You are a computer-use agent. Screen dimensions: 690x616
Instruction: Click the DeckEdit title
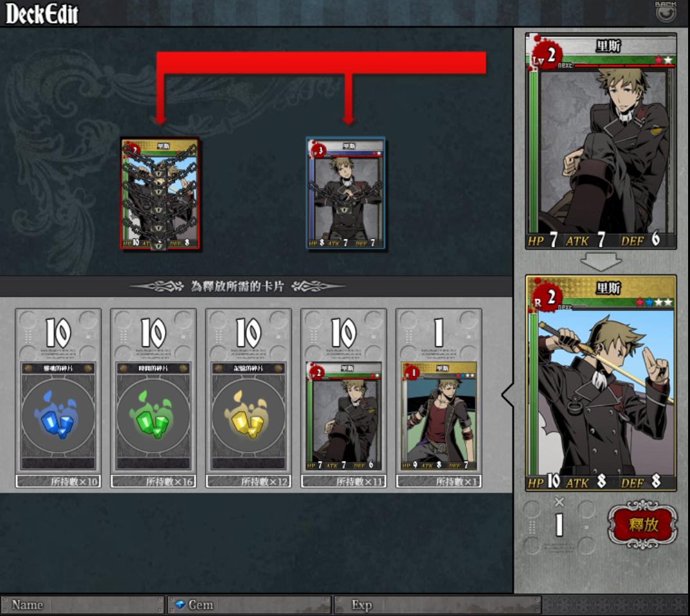(x=42, y=14)
